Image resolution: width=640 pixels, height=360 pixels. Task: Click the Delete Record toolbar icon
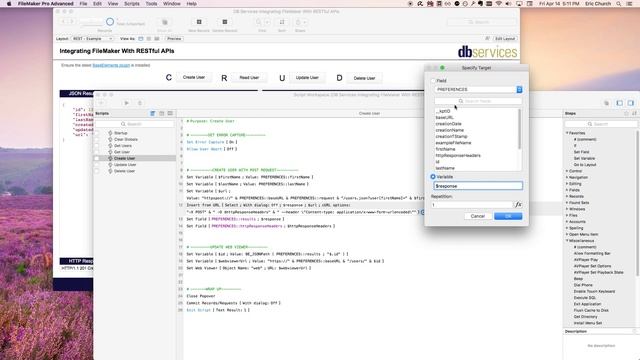224,22
